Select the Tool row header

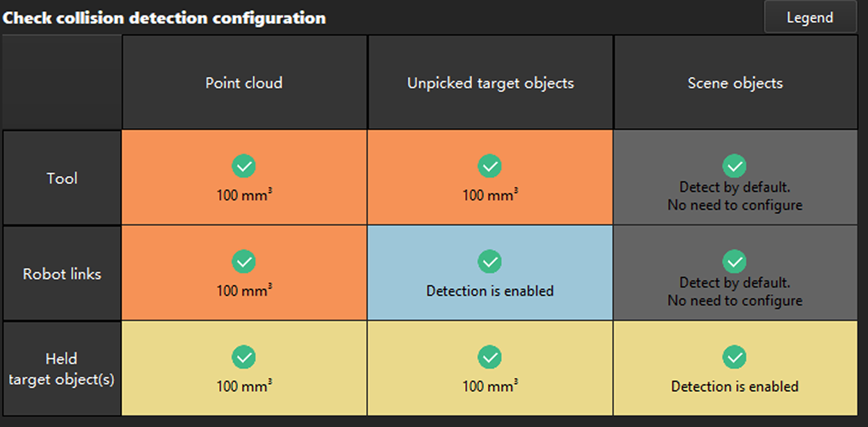point(62,178)
